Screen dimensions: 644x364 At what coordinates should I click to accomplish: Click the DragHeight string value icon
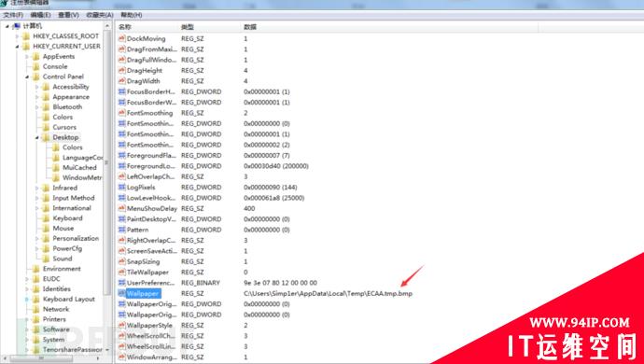(121, 70)
